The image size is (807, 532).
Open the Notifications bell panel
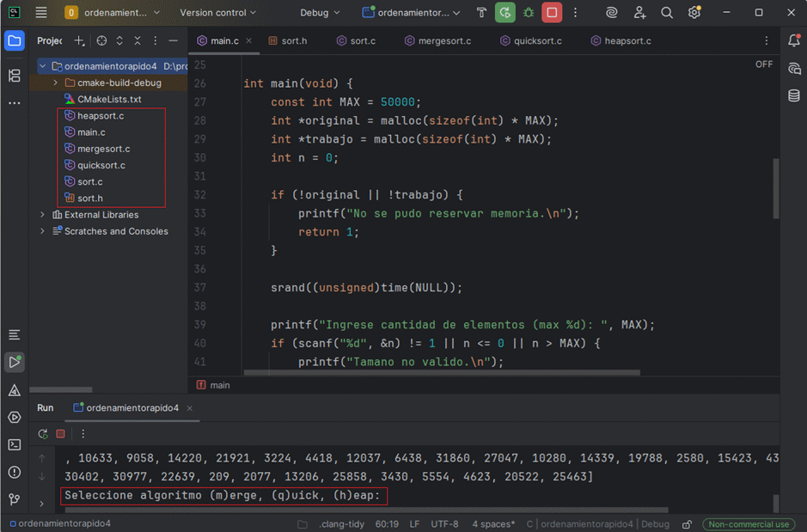[x=794, y=41]
